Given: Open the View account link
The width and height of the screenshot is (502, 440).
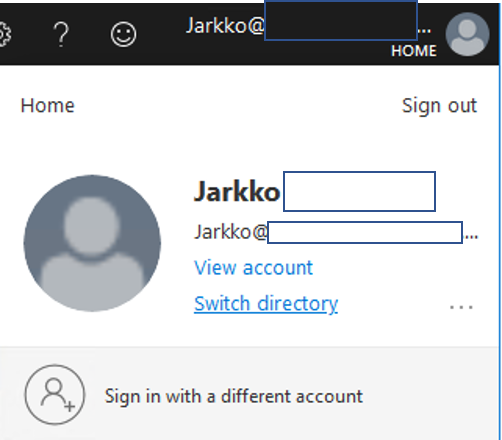Looking at the screenshot, I should pyautogui.click(x=253, y=268).
